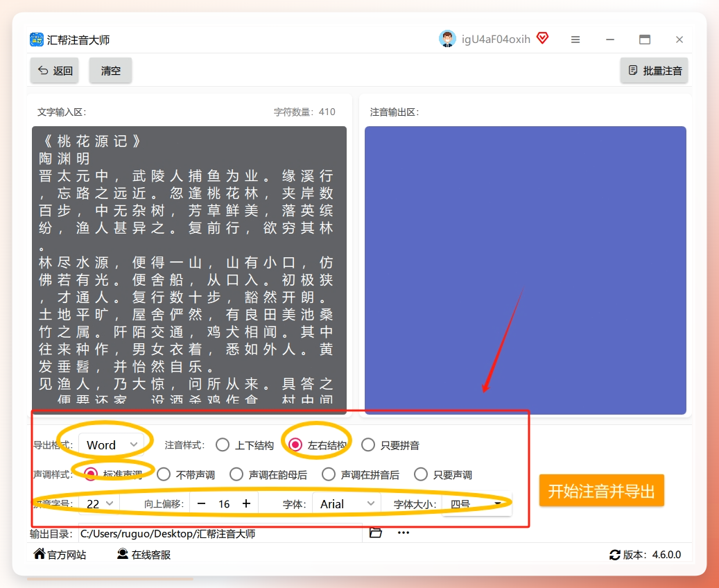Click 字符数量: 410 label
This screenshot has height=588, width=719.
point(304,112)
